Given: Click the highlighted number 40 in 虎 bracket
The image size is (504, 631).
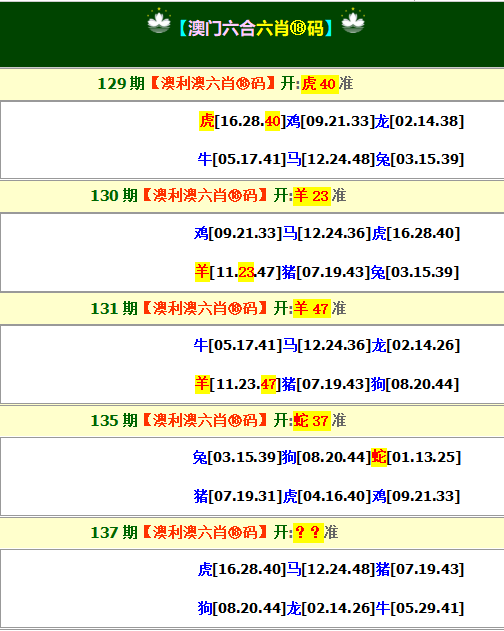Looking at the screenshot, I should coord(273,121).
